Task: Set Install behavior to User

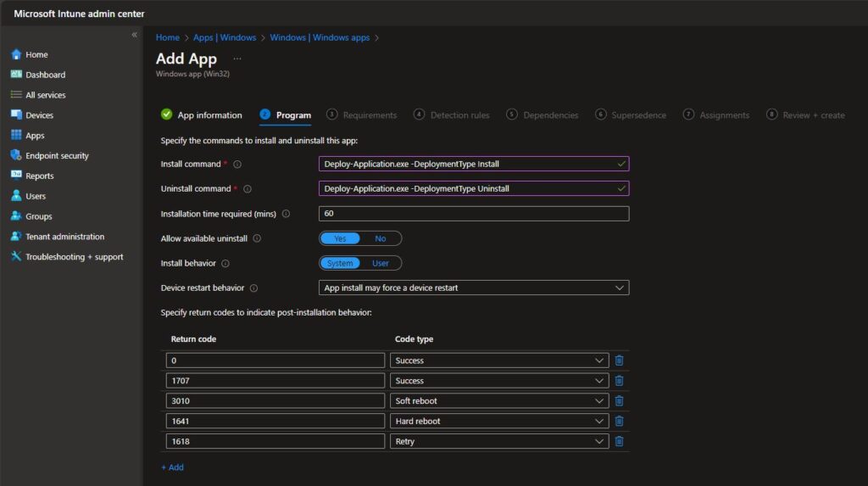Action: tap(381, 263)
